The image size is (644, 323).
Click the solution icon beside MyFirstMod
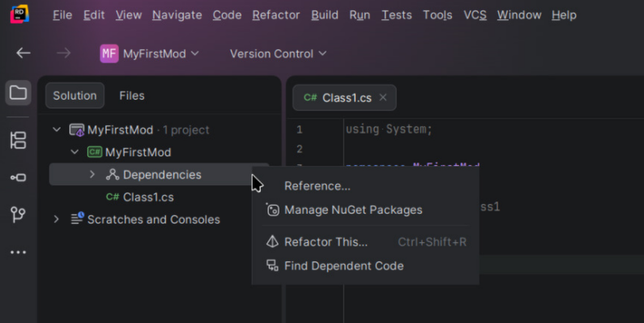point(77,130)
